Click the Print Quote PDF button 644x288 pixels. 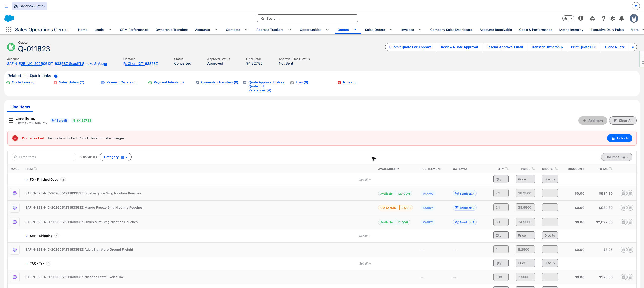(x=584, y=47)
